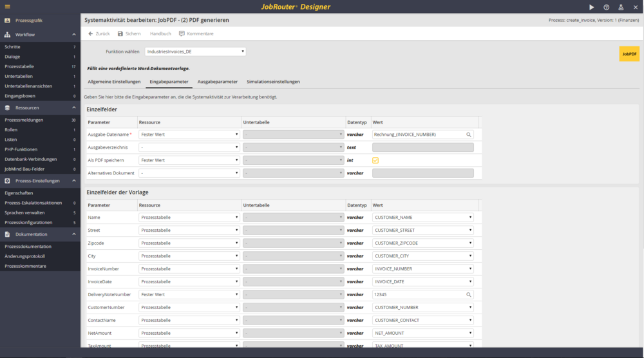The image size is (644, 358).
Task: Open Ressource dropdown for the City row
Action: click(x=189, y=256)
